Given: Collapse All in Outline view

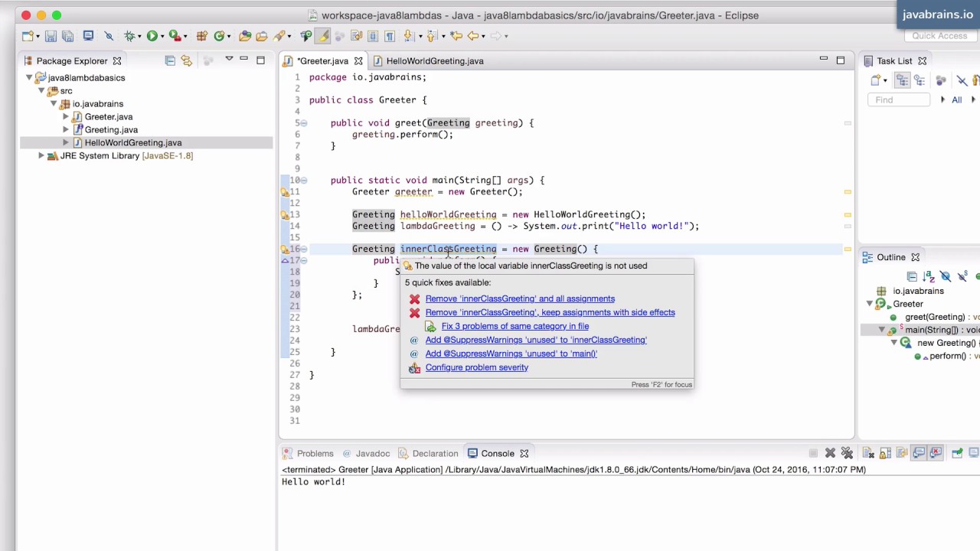Looking at the screenshot, I should pos(912,276).
